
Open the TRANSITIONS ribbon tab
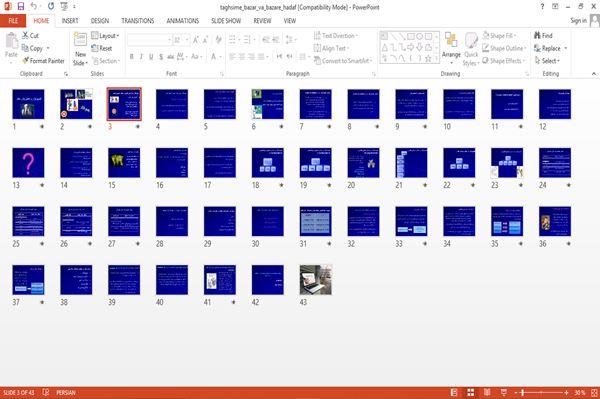(x=138, y=21)
